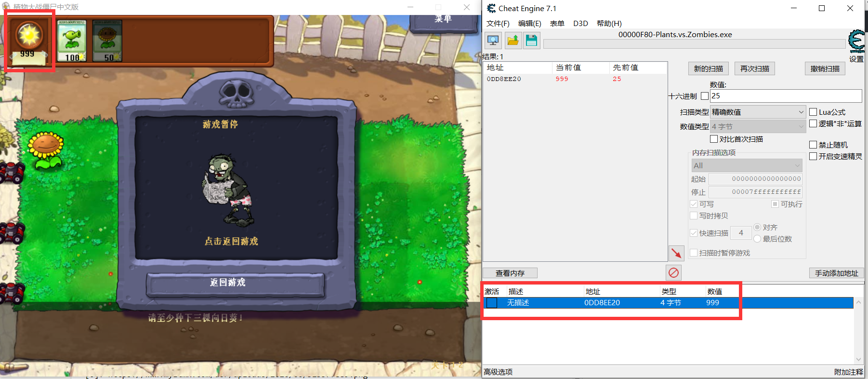This screenshot has height=379, width=868.
Task: Enable the Lua公式 checkbox
Action: [x=813, y=112]
